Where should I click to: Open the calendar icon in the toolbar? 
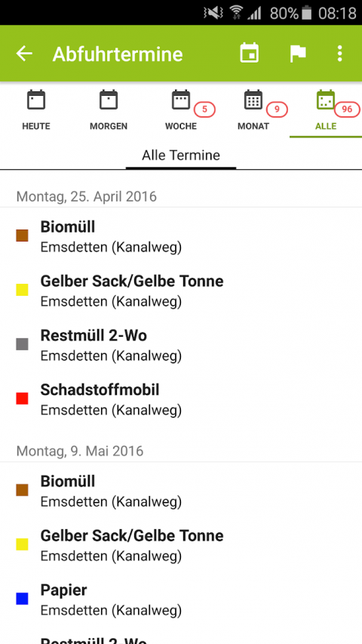click(x=249, y=53)
